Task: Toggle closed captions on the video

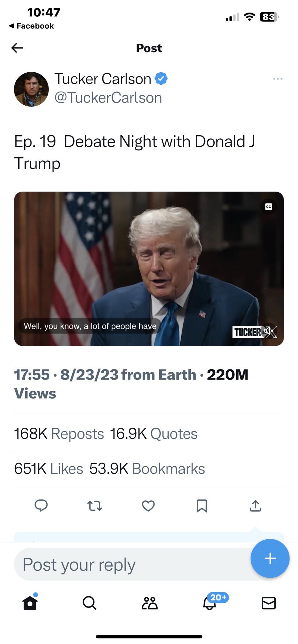Action: point(268,207)
